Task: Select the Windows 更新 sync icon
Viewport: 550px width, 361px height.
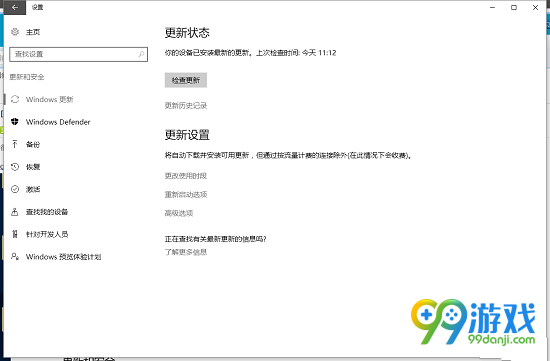Action: pos(15,99)
